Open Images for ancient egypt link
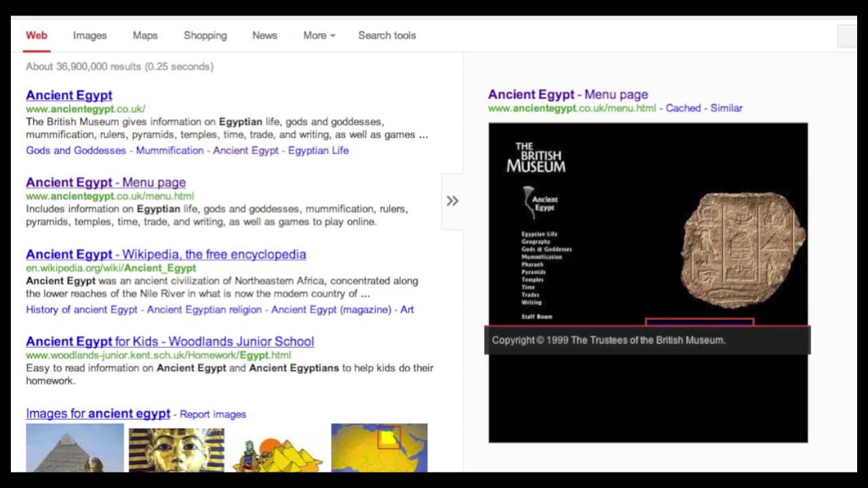Viewport: 868px width, 488px height. coord(98,413)
